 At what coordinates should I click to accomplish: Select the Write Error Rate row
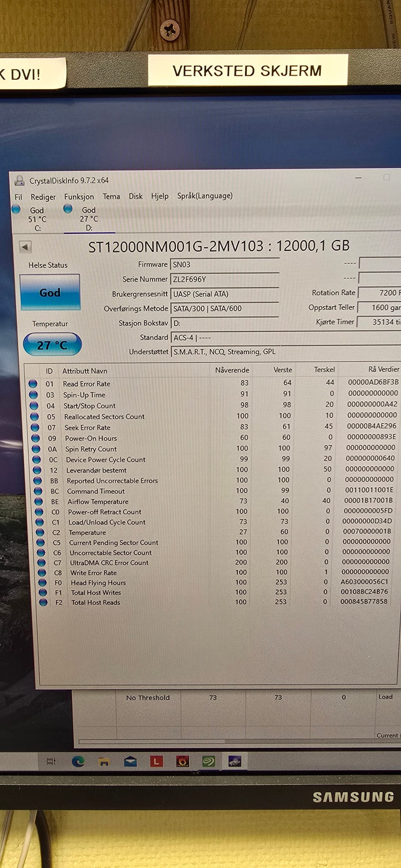(x=215, y=573)
